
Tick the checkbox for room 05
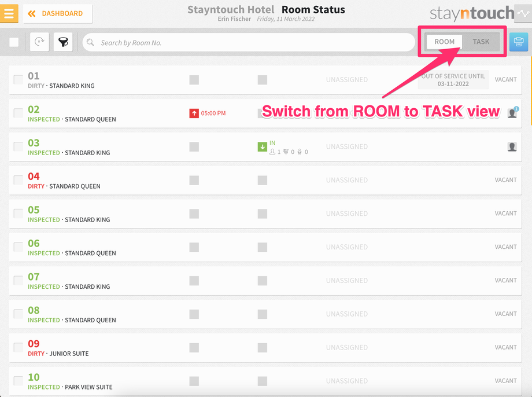[x=19, y=214]
